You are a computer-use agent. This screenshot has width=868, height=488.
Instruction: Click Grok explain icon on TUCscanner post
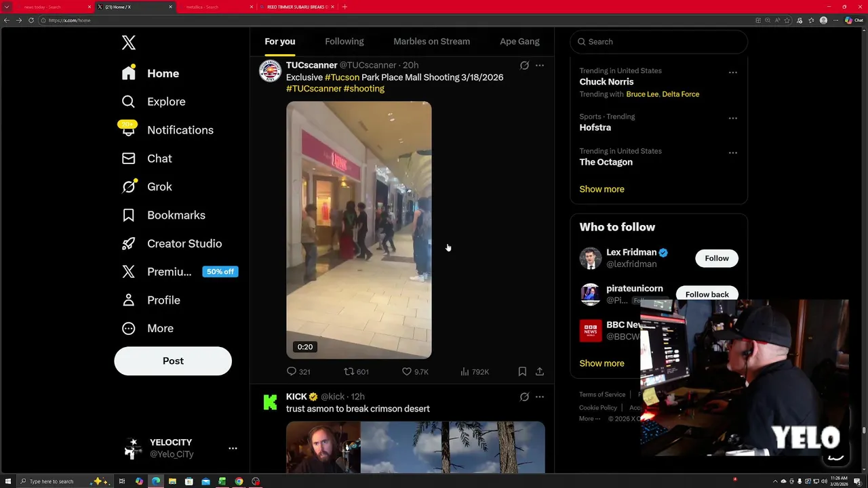524,66
